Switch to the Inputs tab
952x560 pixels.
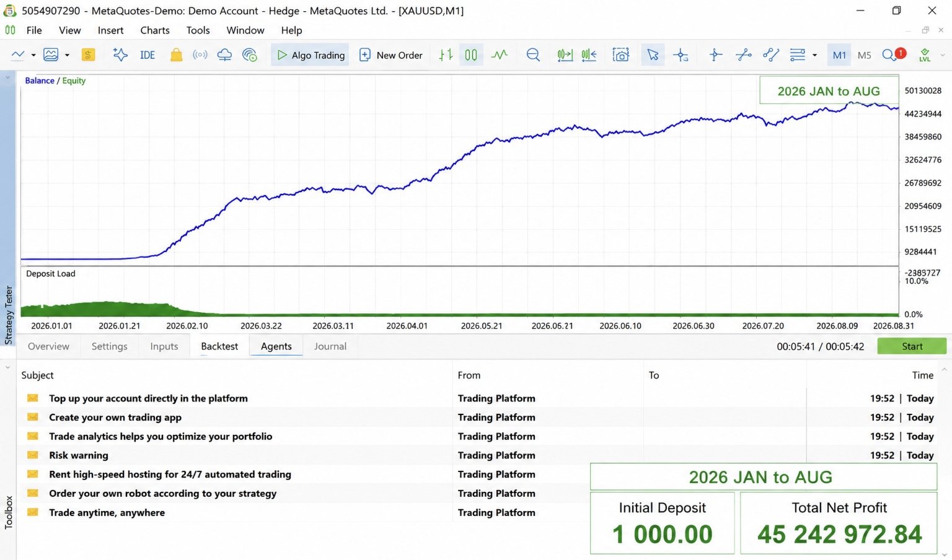[x=164, y=346]
